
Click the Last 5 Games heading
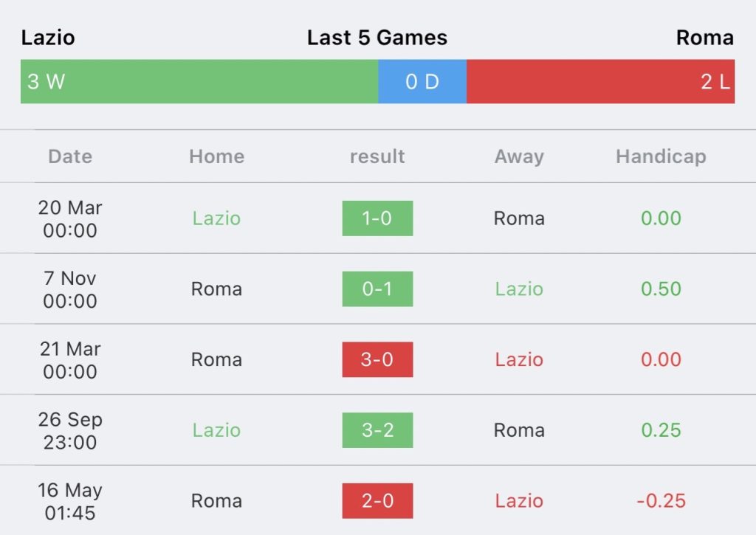(x=377, y=38)
